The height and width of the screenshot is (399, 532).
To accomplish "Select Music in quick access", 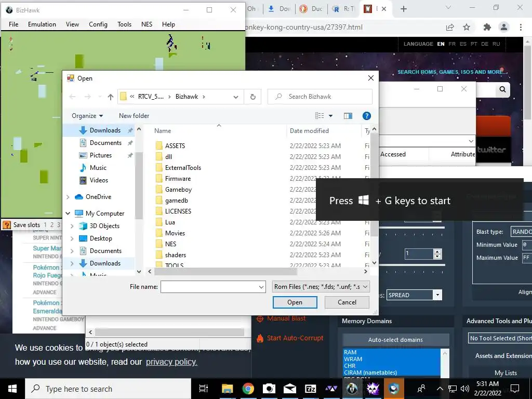I will [x=98, y=168].
